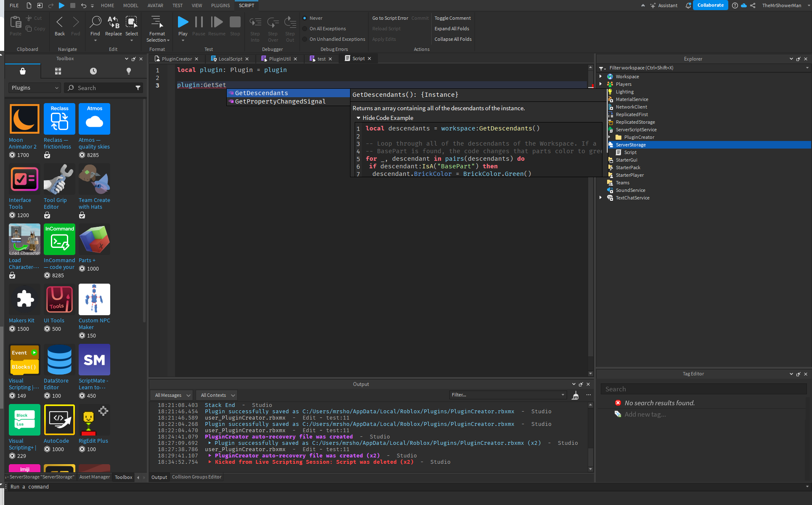
Task: Click the Tag Editor Search field
Action: (x=703, y=389)
